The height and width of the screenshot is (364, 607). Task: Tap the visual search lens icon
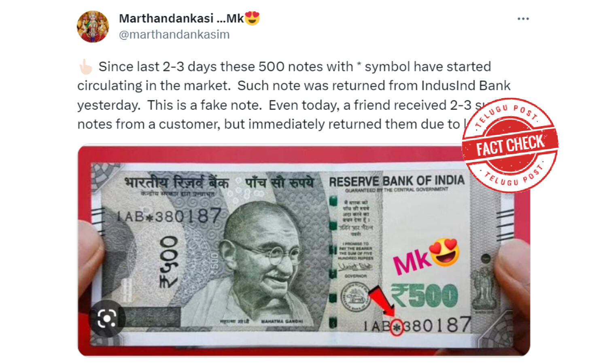107,319
